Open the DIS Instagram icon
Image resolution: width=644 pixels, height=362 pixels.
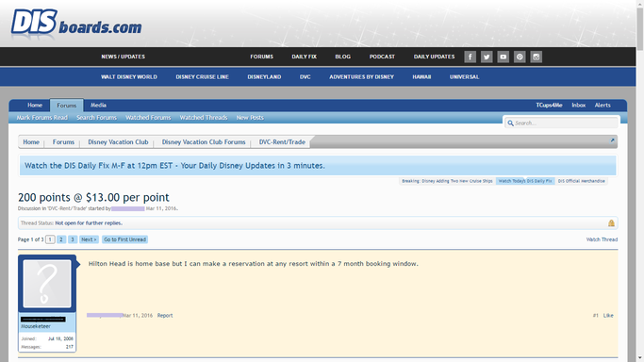(536, 57)
